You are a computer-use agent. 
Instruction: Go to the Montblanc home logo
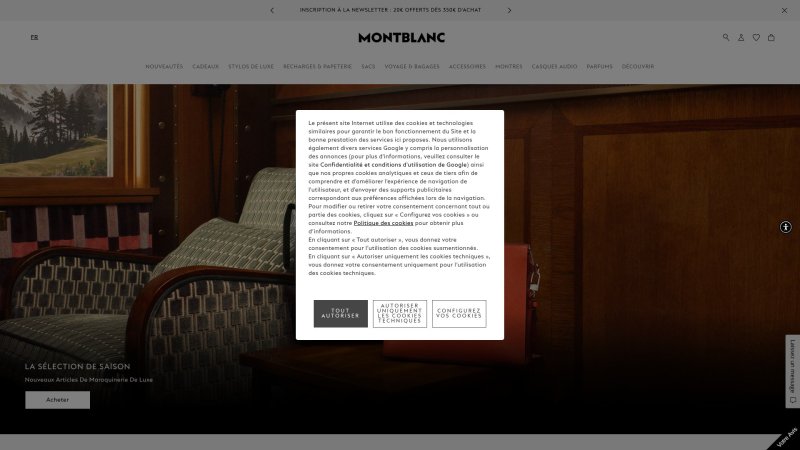point(402,37)
